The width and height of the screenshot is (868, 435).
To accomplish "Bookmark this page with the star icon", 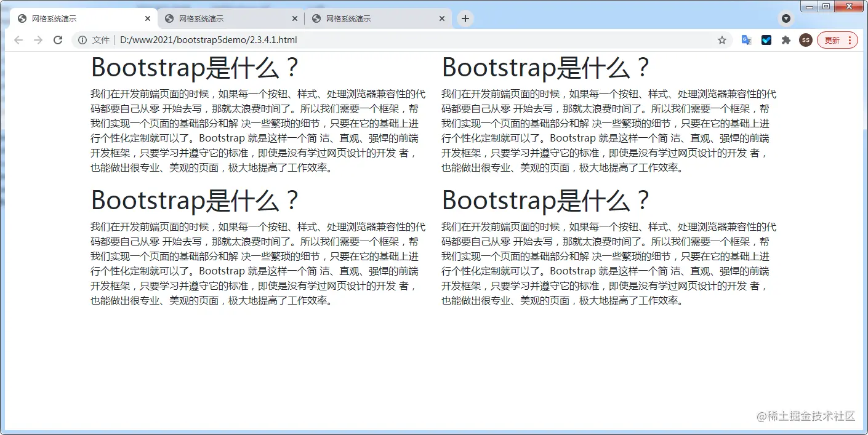I will 722,40.
